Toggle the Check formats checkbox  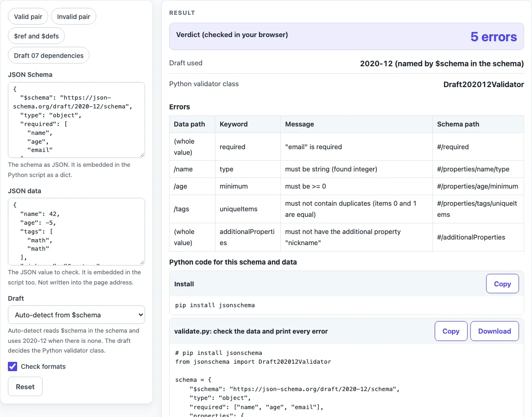(x=13, y=366)
